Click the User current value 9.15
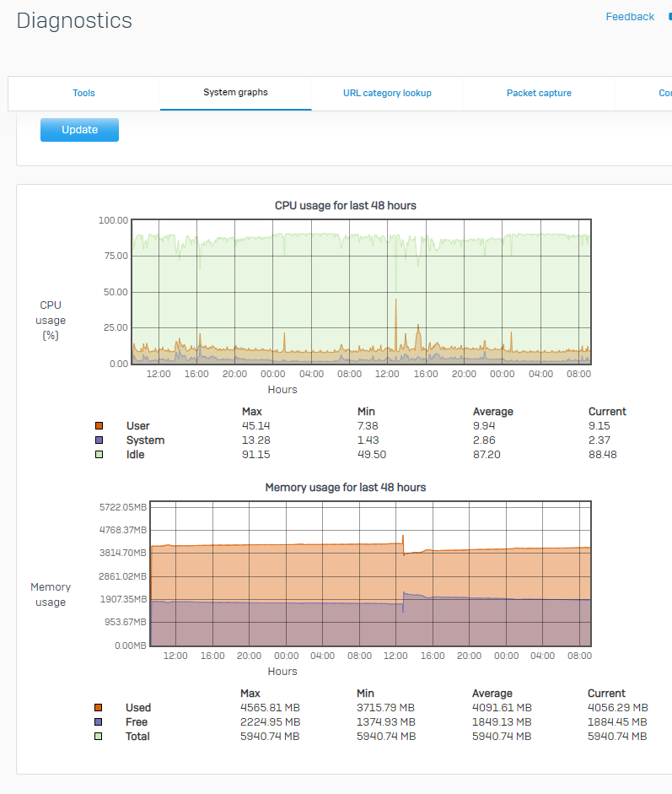The image size is (672, 794). [x=599, y=426]
